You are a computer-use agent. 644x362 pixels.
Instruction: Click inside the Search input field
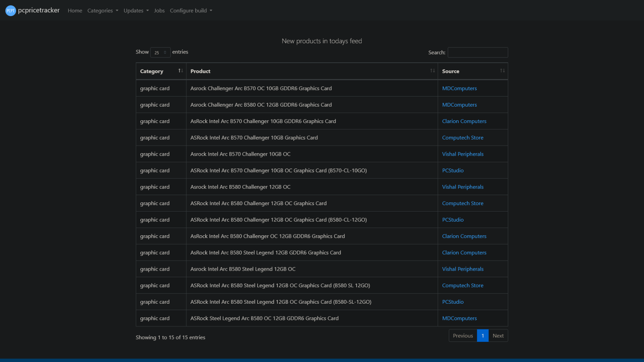[x=478, y=52]
